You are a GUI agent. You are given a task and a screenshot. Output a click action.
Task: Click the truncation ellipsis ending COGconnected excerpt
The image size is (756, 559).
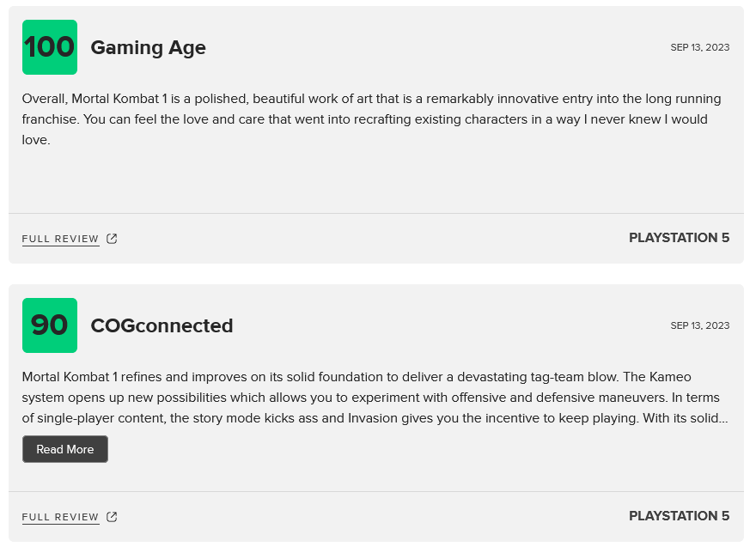723,419
